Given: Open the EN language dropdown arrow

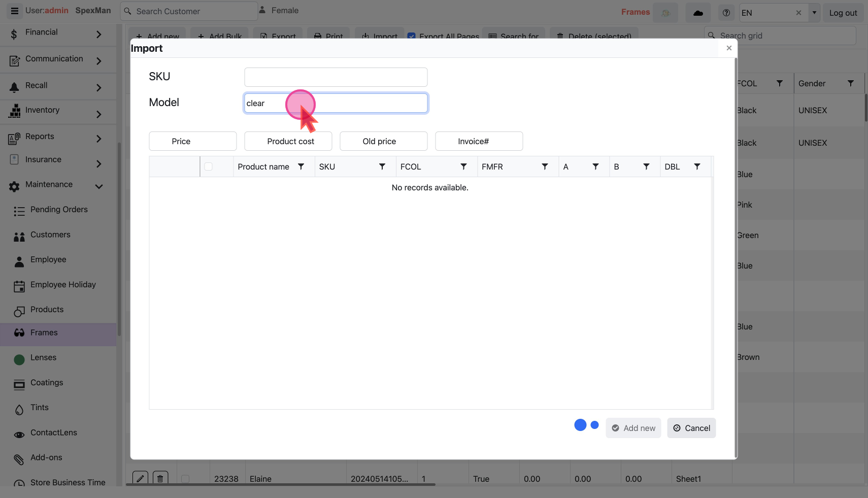Looking at the screenshot, I should (x=814, y=13).
